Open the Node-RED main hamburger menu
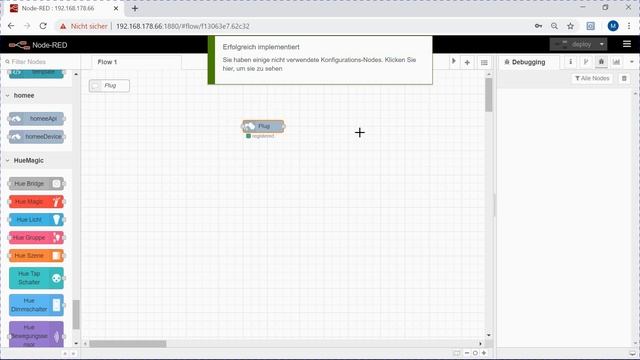The image size is (640, 360). [627, 44]
